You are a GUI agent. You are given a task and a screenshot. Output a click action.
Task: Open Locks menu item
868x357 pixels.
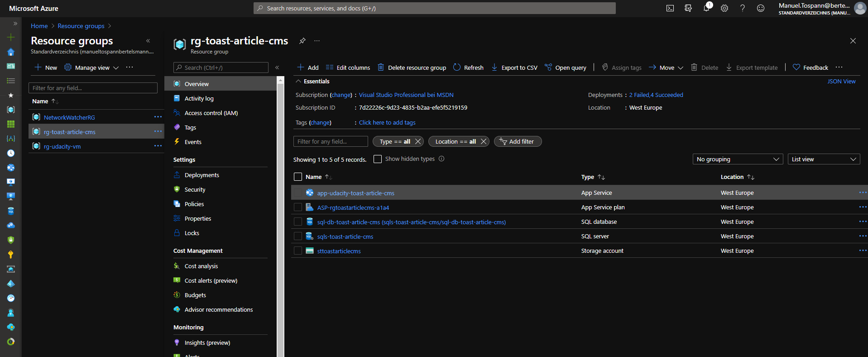221,233
